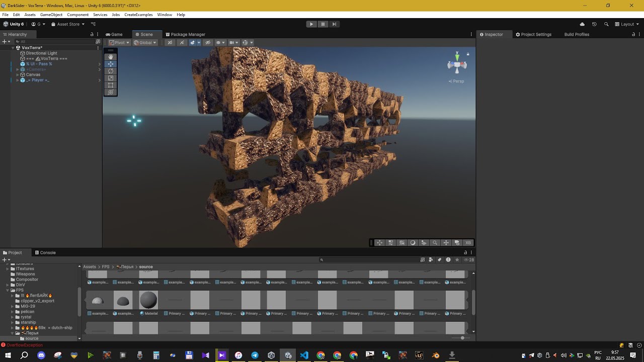Screen dimensions: 644x362
Task: Select the Material asset thumbnail
Action: pyautogui.click(x=148, y=300)
